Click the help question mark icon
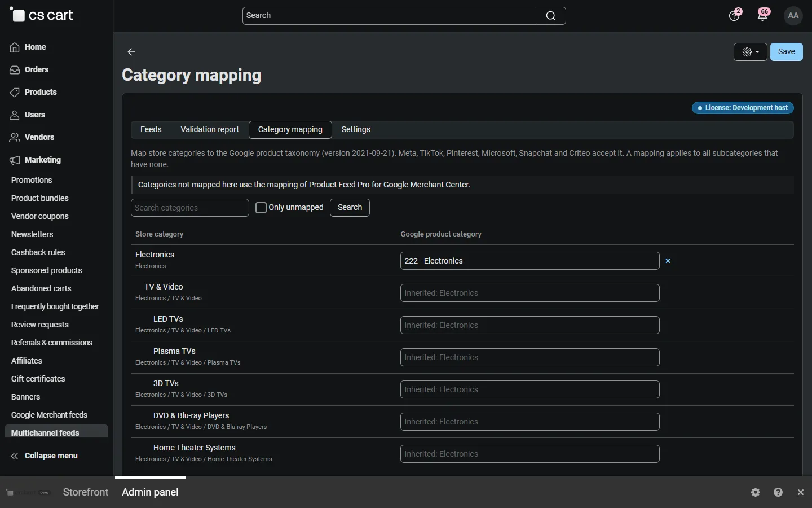Viewport: 812px width, 508px height. click(x=778, y=492)
